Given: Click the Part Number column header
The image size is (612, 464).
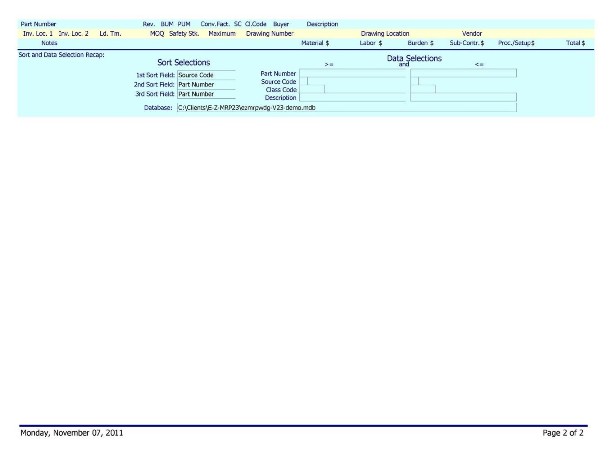Looking at the screenshot, I should (39, 24).
